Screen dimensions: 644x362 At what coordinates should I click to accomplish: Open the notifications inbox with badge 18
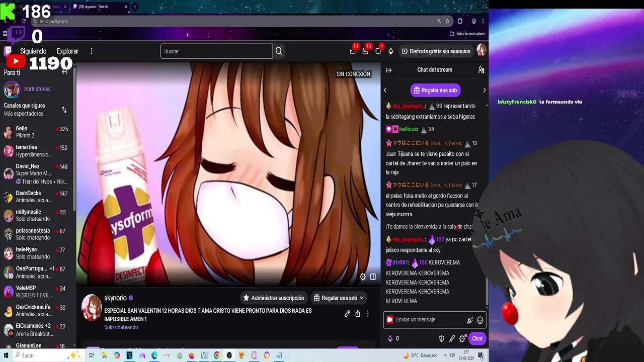point(365,51)
